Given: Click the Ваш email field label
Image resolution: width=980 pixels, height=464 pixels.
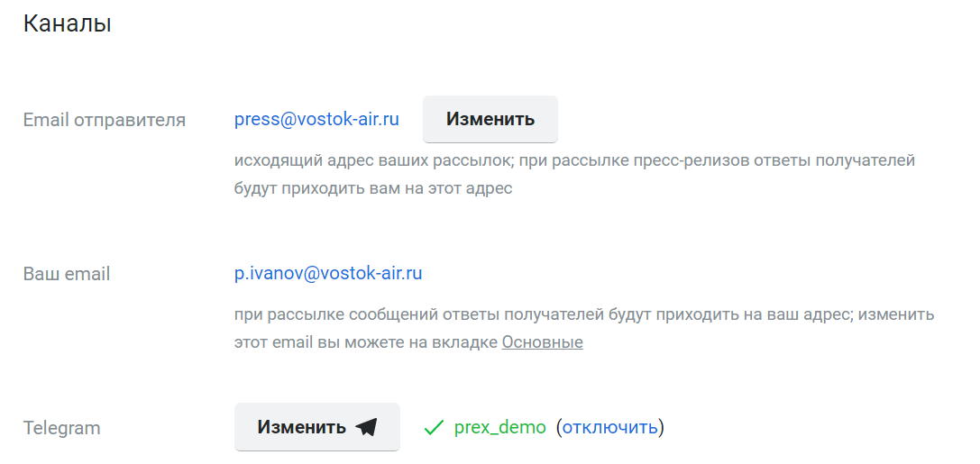Looking at the screenshot, I should tap(67, 274).
